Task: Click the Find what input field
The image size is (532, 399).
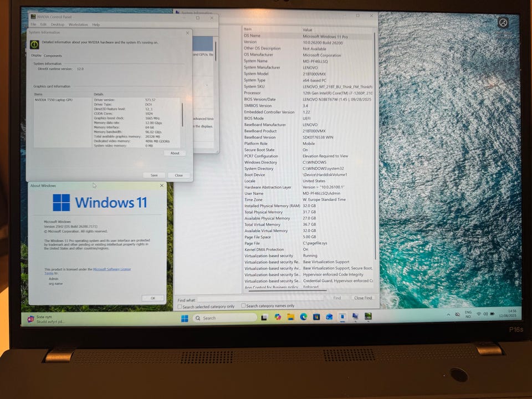Action: click(x=260, y=299)
